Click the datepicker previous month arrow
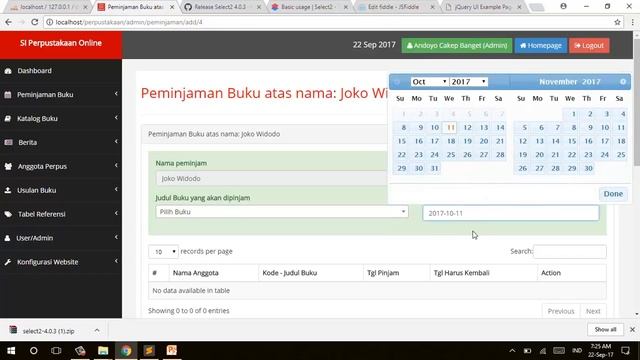Viewport: 640px width, 360px height. coord(397,82)
